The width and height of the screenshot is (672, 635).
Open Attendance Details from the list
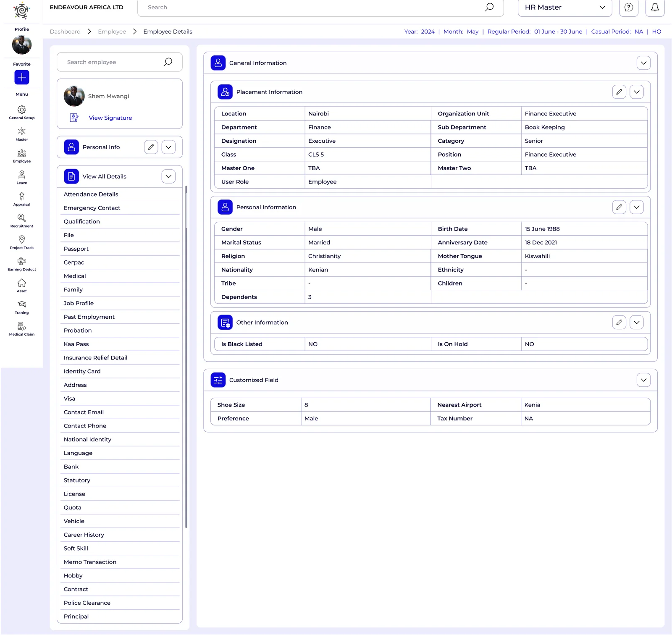(120, 194)
